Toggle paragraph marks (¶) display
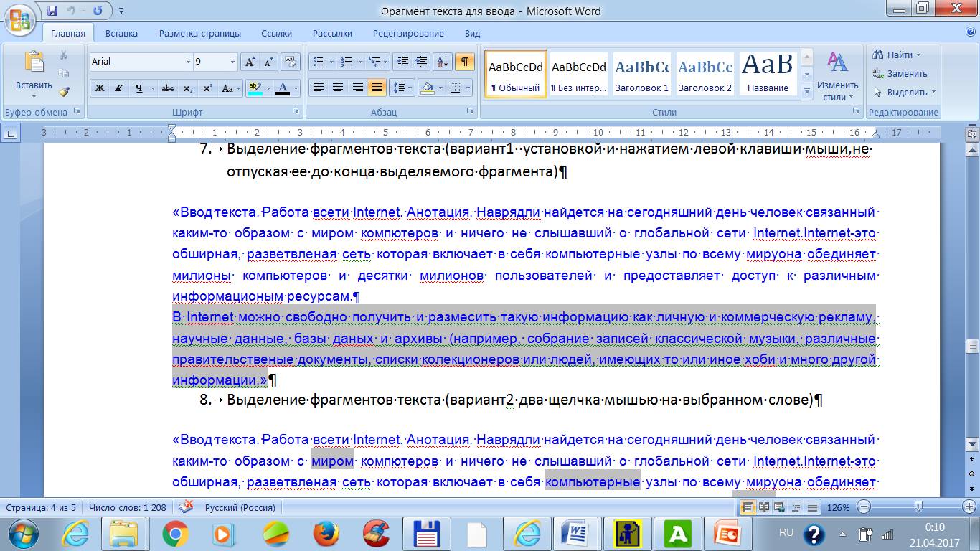The width and height of the screenshot is (980, 551). tap(464, 62)
